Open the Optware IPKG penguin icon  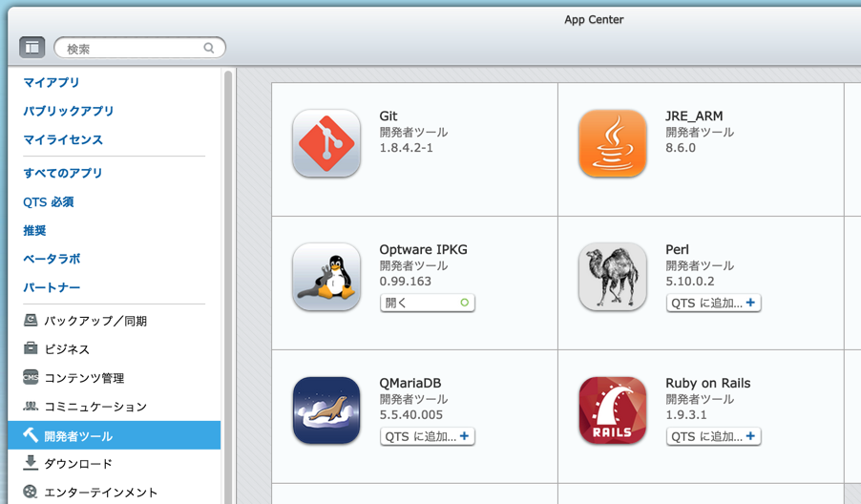[326, 277]
